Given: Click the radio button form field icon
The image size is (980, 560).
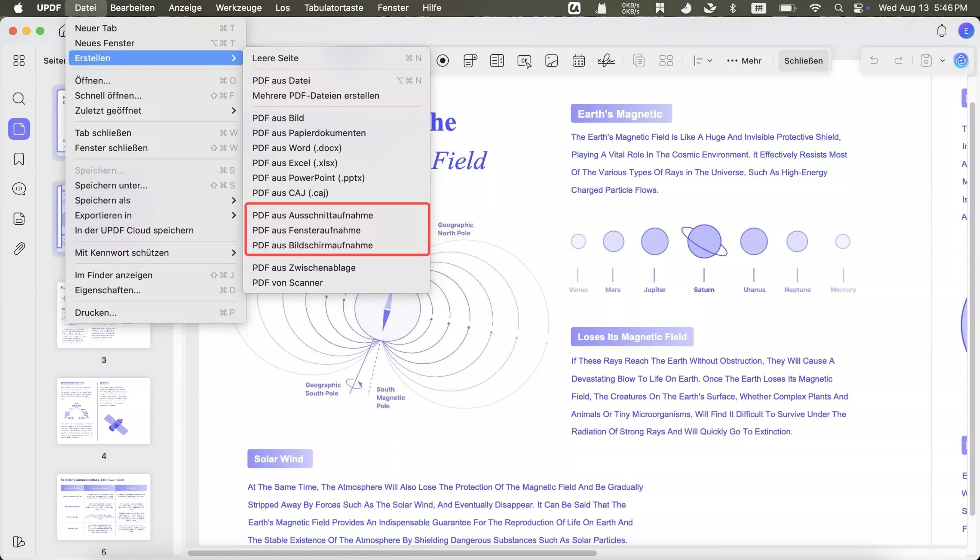Looking at the screenshot, I should 443,61.
